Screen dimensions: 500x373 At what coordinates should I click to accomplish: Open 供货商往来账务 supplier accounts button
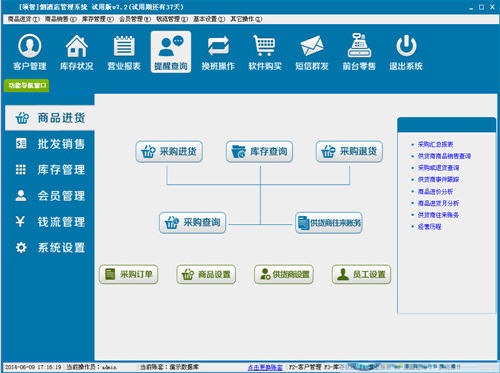click(x=329, y=223)
